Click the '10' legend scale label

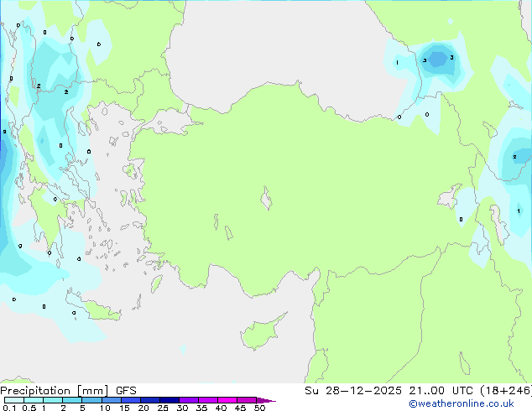(x=105, y=408)
